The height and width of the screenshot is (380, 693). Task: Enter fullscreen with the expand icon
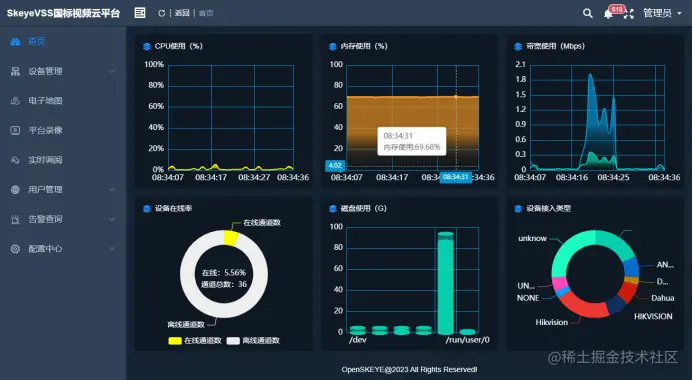pyautogui.click(x=628, y=14)
